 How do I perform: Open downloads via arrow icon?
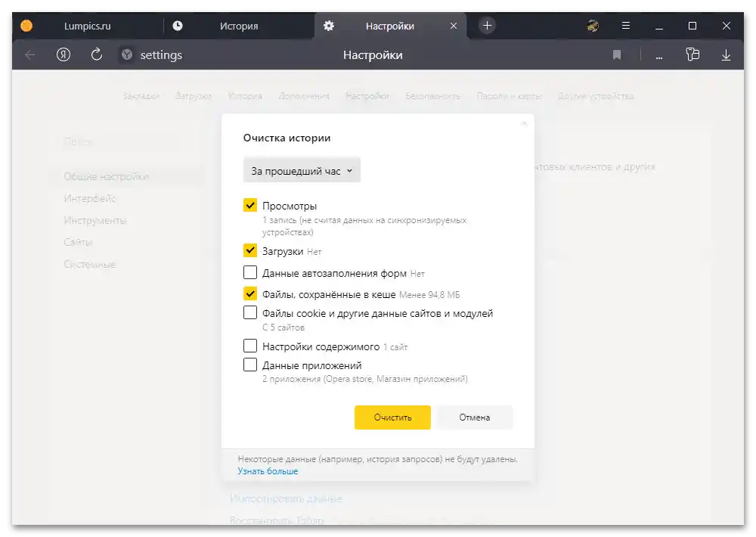[x=726, y=55]
